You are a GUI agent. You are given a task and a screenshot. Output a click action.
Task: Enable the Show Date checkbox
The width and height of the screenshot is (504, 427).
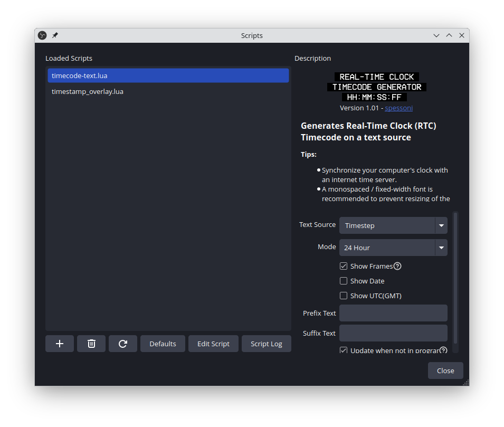point(344,281)
